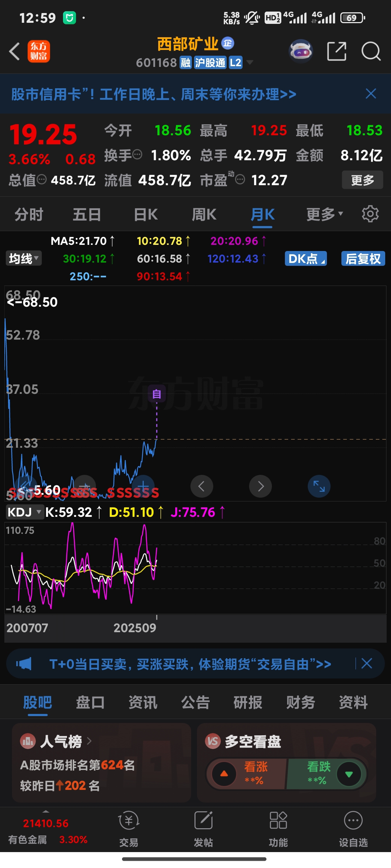Tap the VS 多空看盘 icon
This screenshot has height=868, width=391.
[x=213, y=741]
